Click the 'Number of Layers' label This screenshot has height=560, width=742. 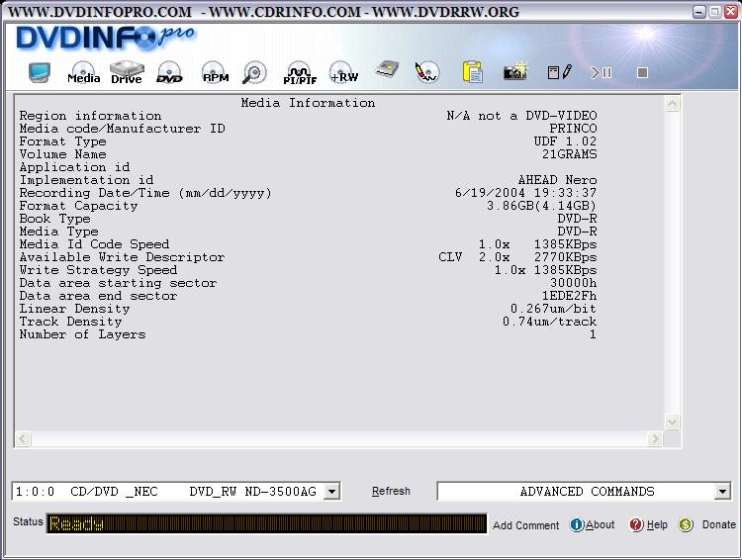click(82, 334)
